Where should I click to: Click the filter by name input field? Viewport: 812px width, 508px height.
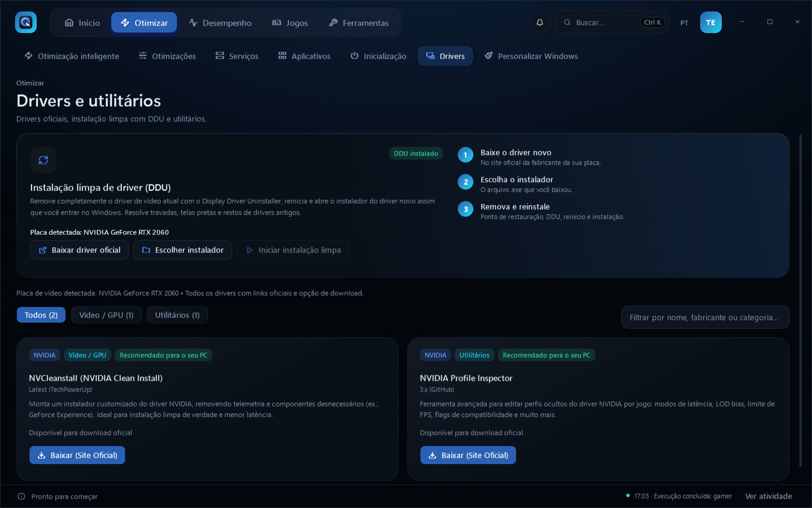[705, 317]
